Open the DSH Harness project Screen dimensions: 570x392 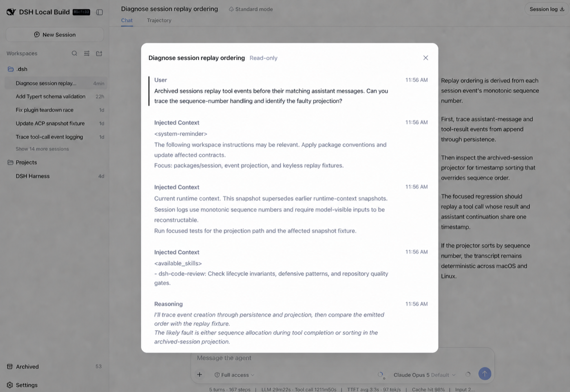56,176
